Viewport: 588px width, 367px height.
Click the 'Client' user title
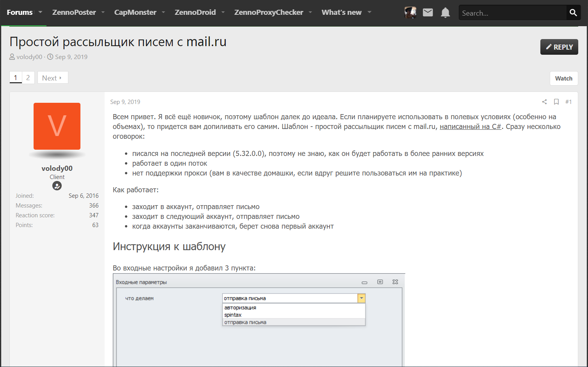(57, 177)
